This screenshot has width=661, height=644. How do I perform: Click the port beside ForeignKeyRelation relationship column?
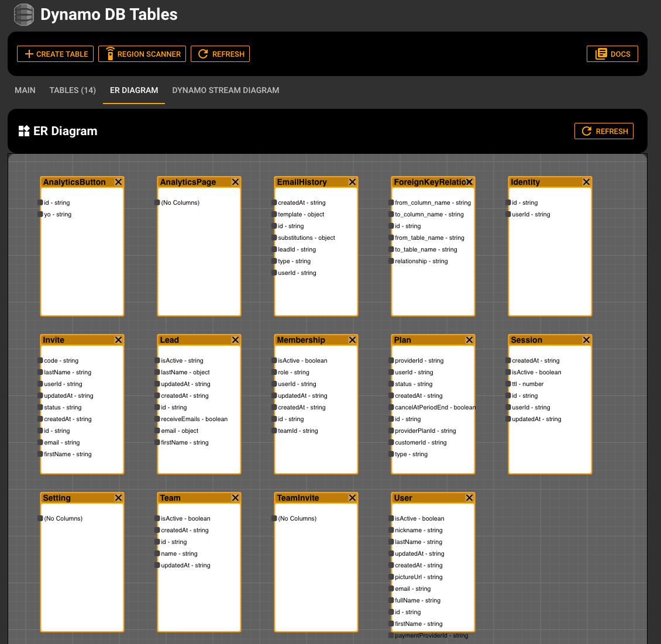pos(391,261)
